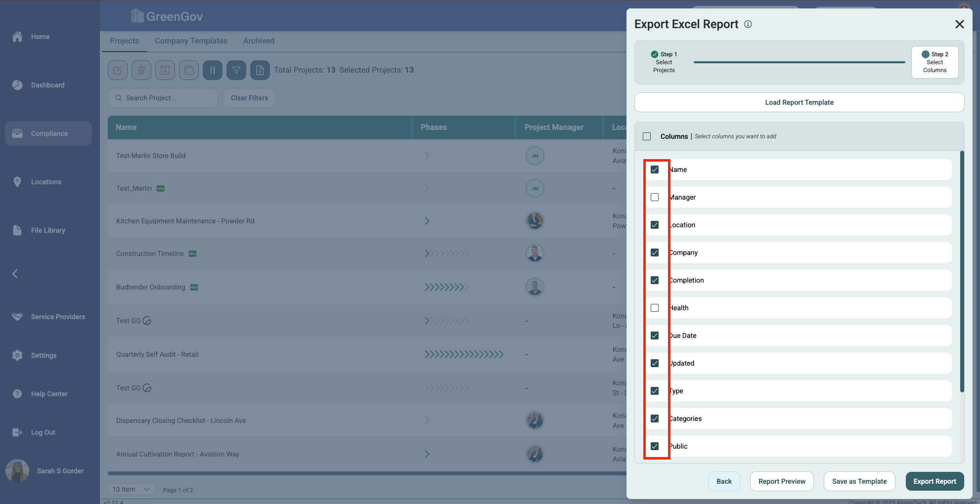Click manager avatar for Construction Timeline
980x504 pixels.
[535, 253]
